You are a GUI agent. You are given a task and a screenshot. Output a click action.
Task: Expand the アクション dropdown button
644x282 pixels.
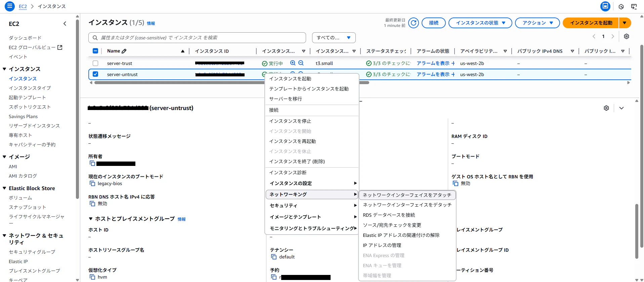[537, 23]
